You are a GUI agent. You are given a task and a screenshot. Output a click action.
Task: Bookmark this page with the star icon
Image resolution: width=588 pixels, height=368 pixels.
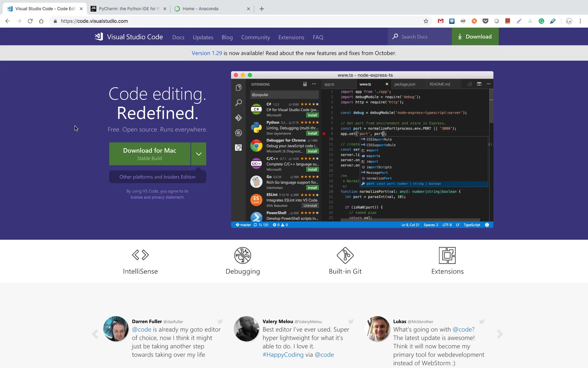pos(426,21)
